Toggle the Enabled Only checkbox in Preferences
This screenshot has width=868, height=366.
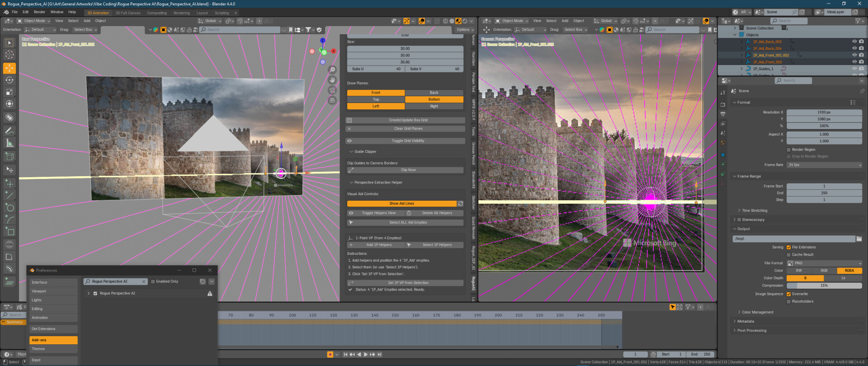tap(153, 282)
